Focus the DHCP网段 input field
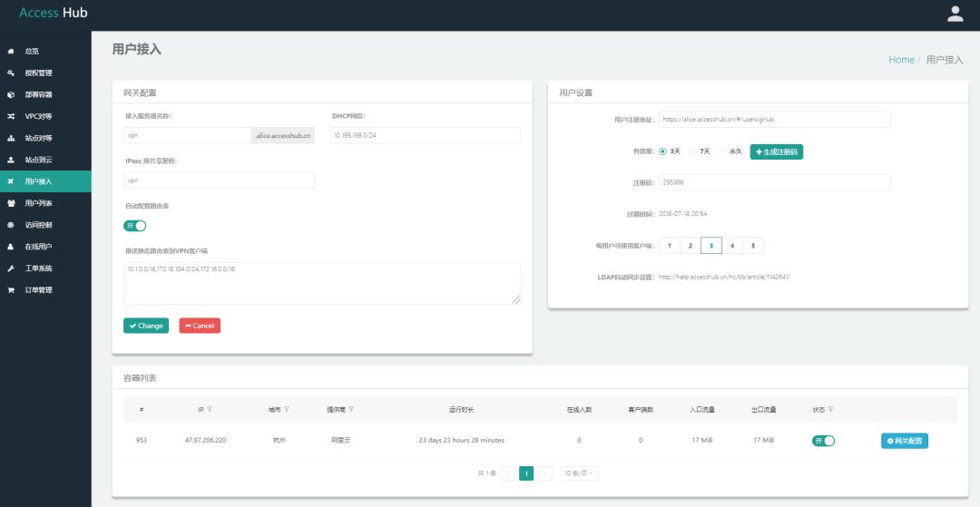The width and height of the screenshot is (980, 507). pos(426,135)
